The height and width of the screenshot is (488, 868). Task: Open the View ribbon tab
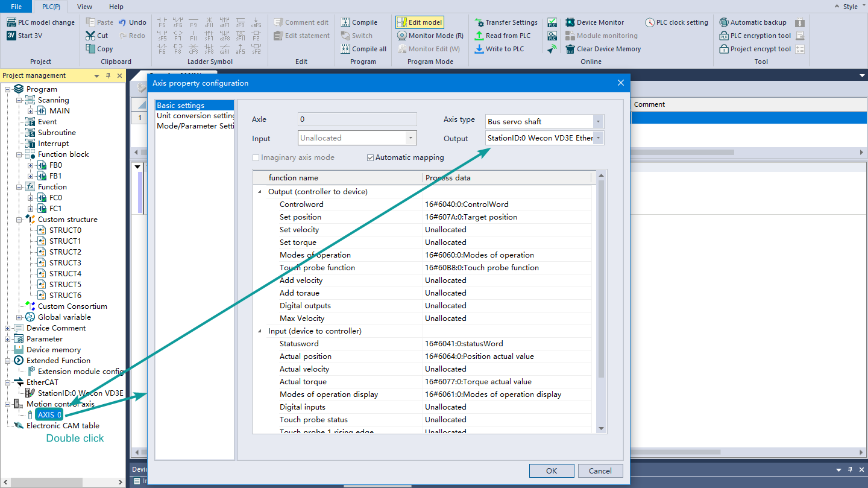[85, 7]
